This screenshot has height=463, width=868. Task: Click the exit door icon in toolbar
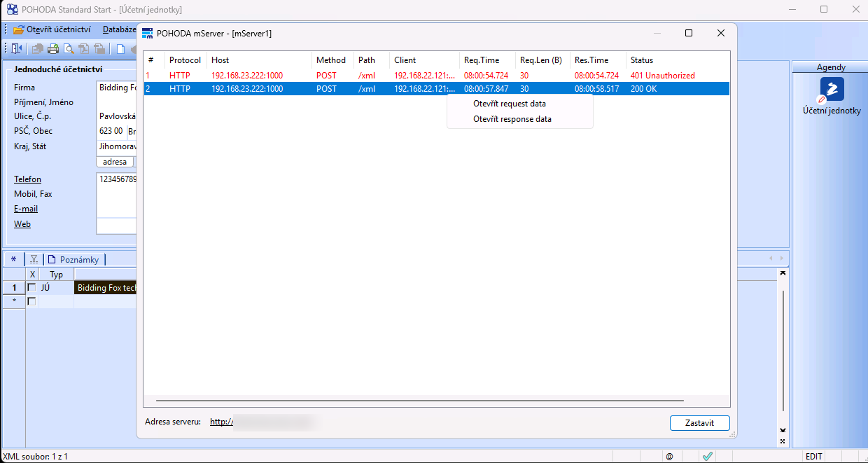point(17,48)
